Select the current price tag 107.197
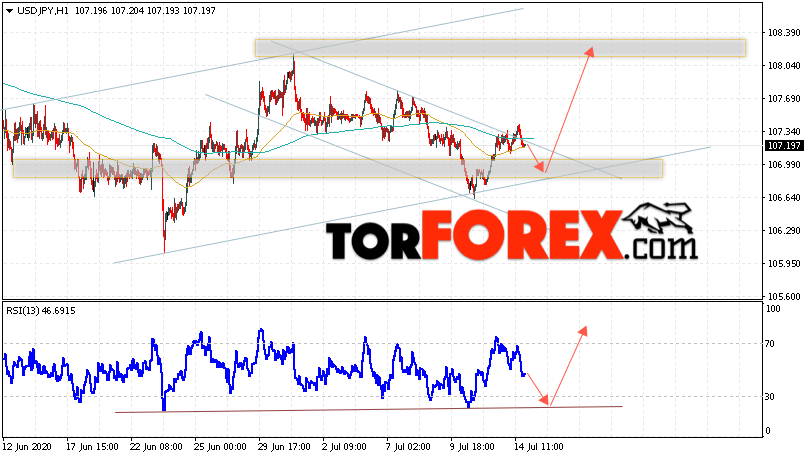The image size is (808, 458). click(784, 146)
